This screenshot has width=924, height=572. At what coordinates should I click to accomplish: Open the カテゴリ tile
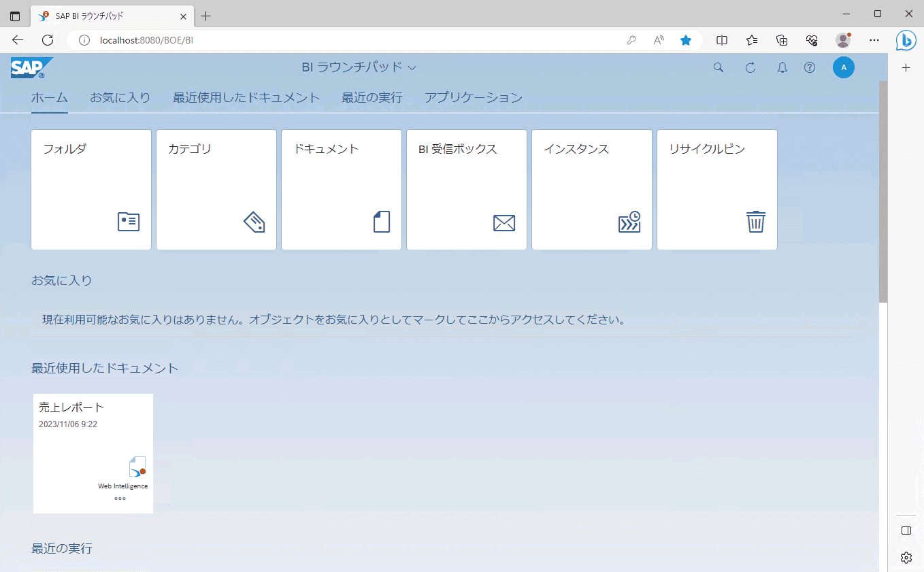click(216, 190)
